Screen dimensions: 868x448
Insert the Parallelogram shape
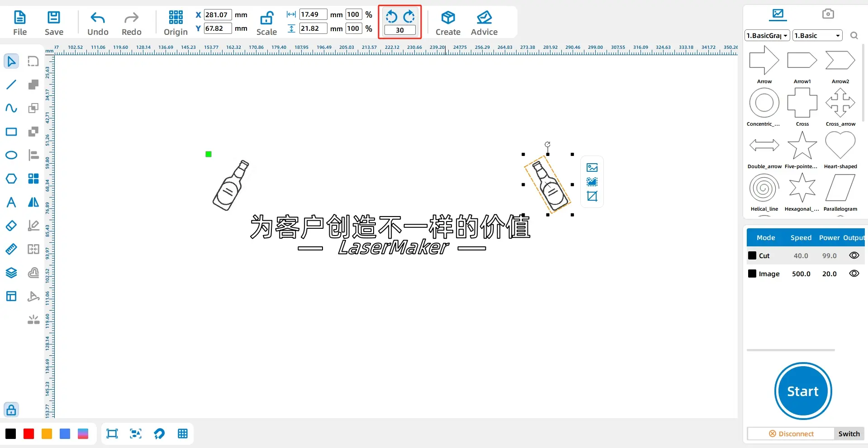840,188
